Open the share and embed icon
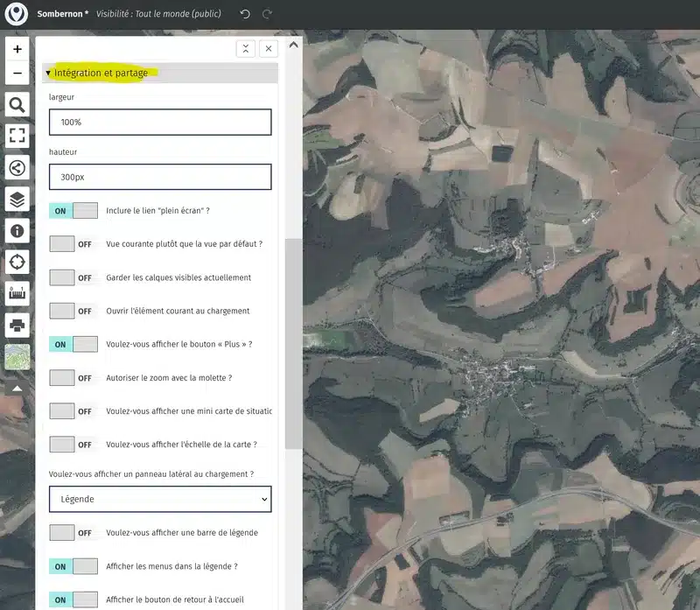This screenshot has height=610, width=700. click(17, 168)
